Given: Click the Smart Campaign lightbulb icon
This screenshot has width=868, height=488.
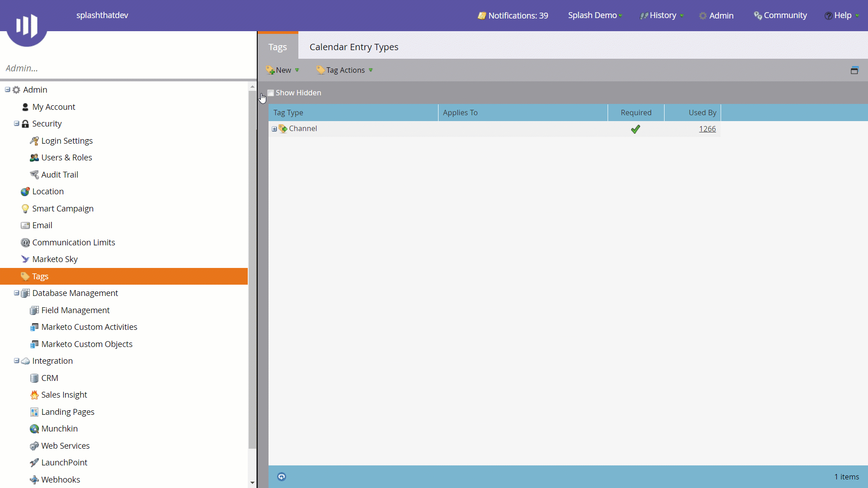Looking at the screenshot, I should [x=25, y=209].
